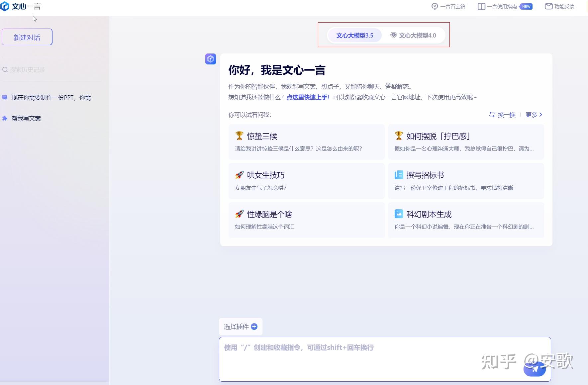Select the 如何摆脱「拧巴感」 prompt card

click(466, 142)
